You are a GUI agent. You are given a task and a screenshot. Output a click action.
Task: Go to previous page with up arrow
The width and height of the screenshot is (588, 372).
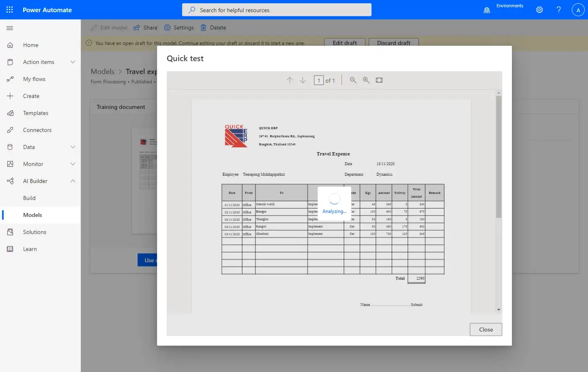(x=289, y=80)
